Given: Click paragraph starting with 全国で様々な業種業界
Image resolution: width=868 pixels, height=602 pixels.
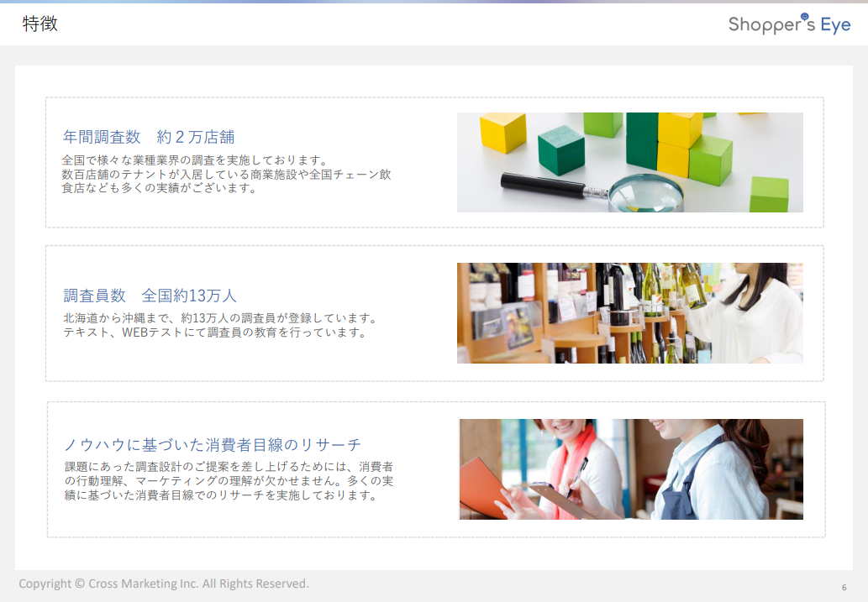Looking at the screenshot, I should (227, 174).
